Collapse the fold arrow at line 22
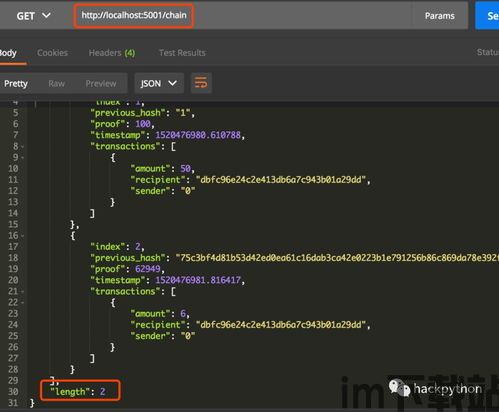This screenshot has width=499, height=412. tap(23, 303)
